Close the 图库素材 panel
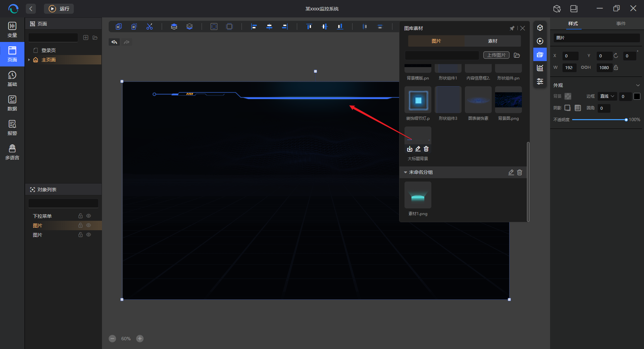The image size is (644, 349). pos(523,28)
